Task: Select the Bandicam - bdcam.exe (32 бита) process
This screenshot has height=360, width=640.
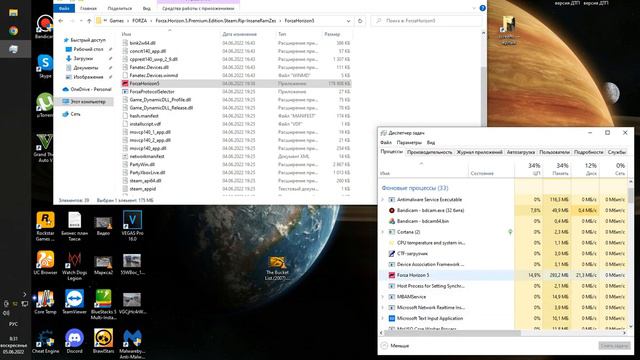Action: click(x=503, y=210)
